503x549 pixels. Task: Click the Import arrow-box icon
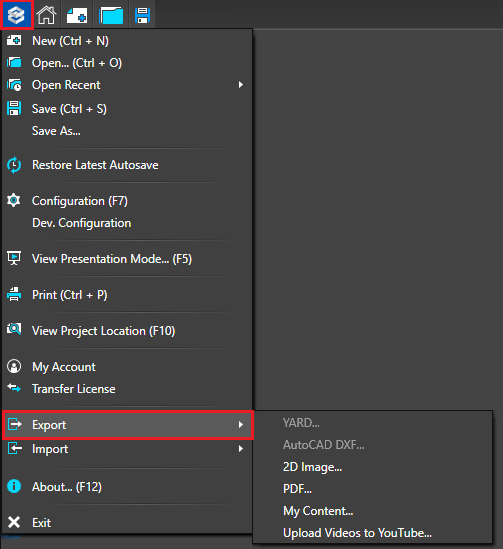point(15,448)
